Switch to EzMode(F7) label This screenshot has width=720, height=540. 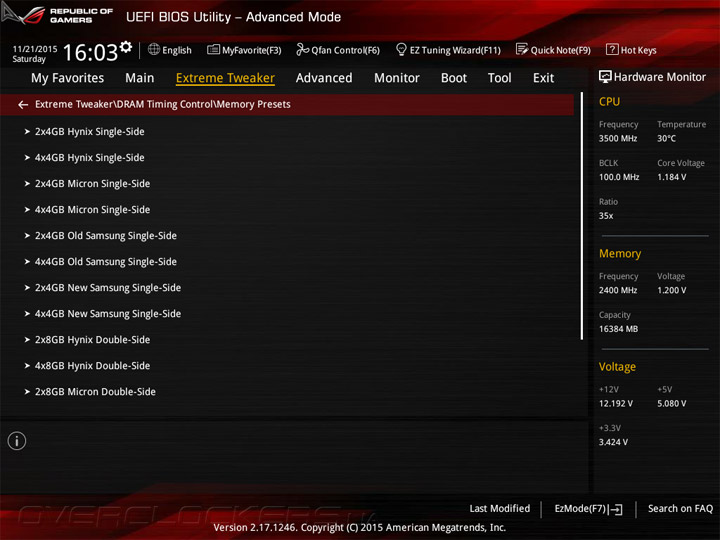point(580,509)
